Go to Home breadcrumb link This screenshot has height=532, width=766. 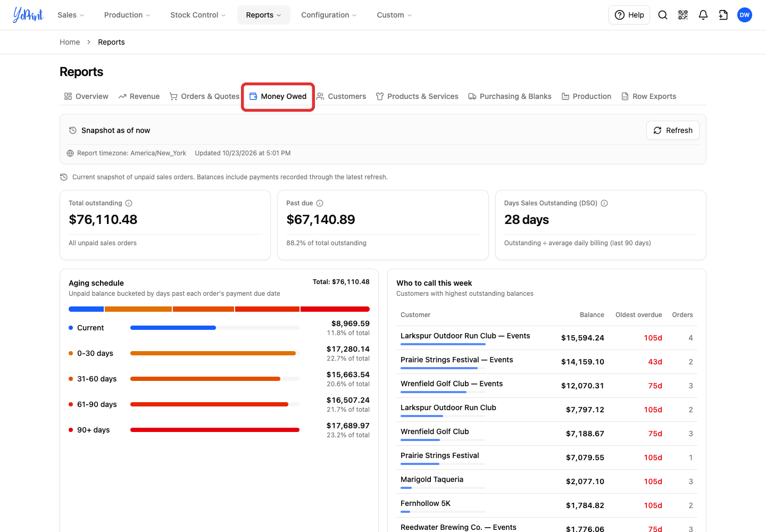70,42
